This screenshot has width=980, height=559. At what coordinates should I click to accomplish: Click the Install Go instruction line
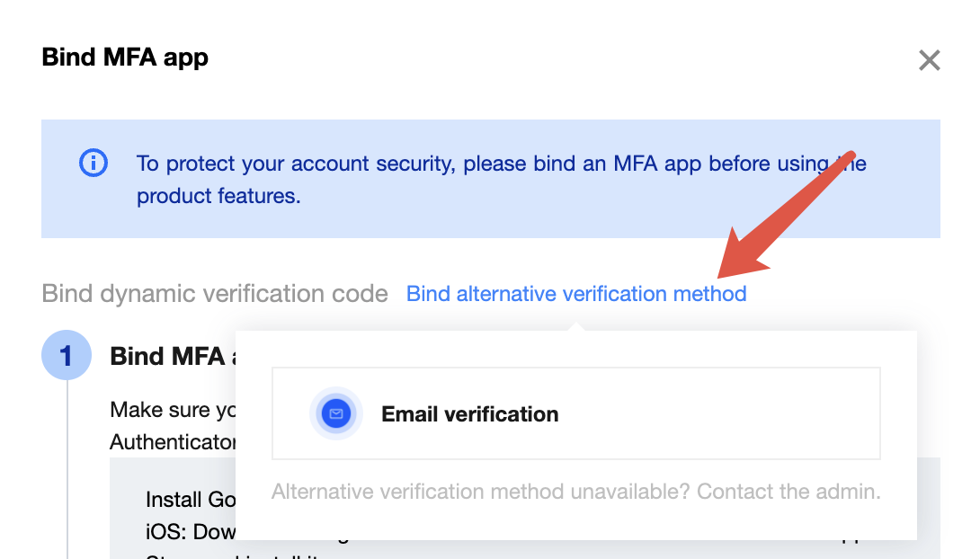191,500
